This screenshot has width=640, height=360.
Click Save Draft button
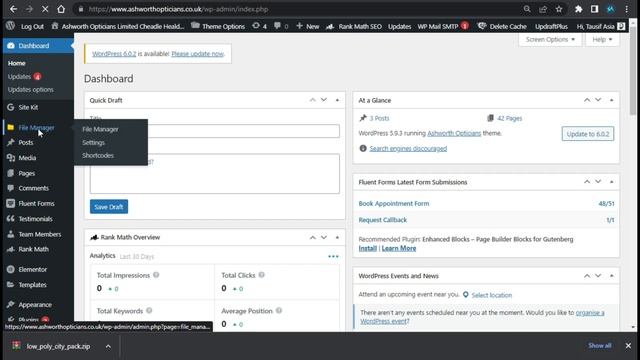[x=109, y=207]
